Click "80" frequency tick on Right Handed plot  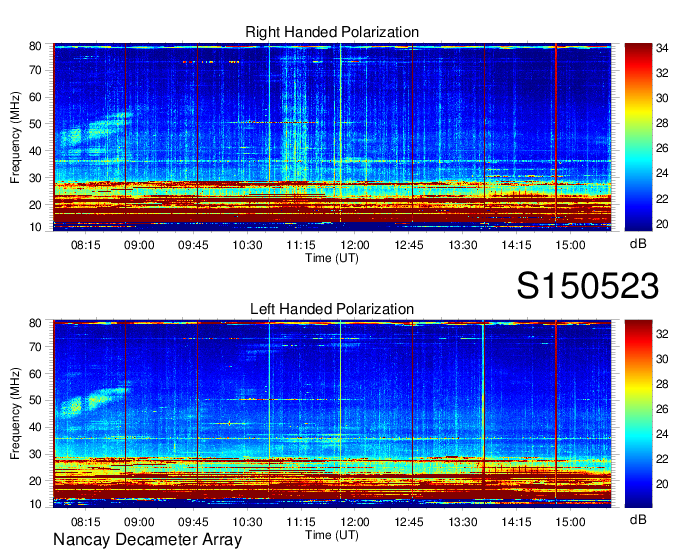pyautogui.click(x=35, y=46)
